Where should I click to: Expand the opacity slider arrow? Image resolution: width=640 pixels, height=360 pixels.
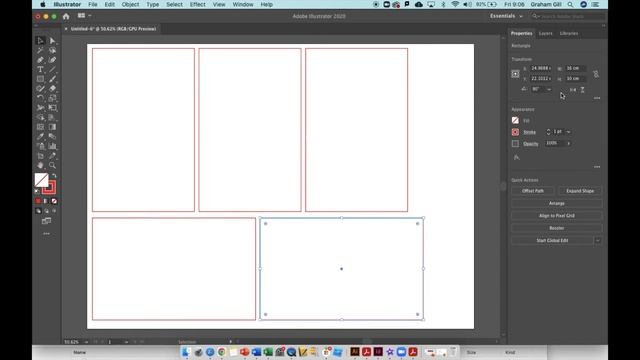point(569,144)
